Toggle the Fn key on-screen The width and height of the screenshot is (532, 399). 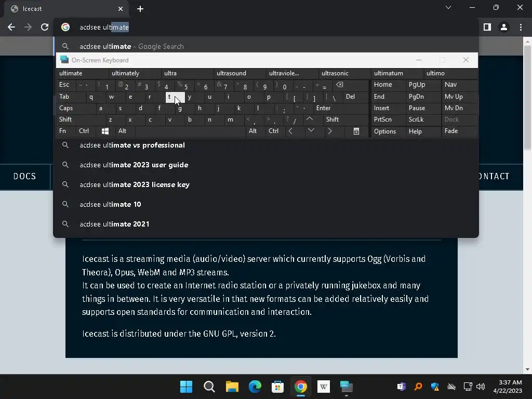[x=65, y=131]
